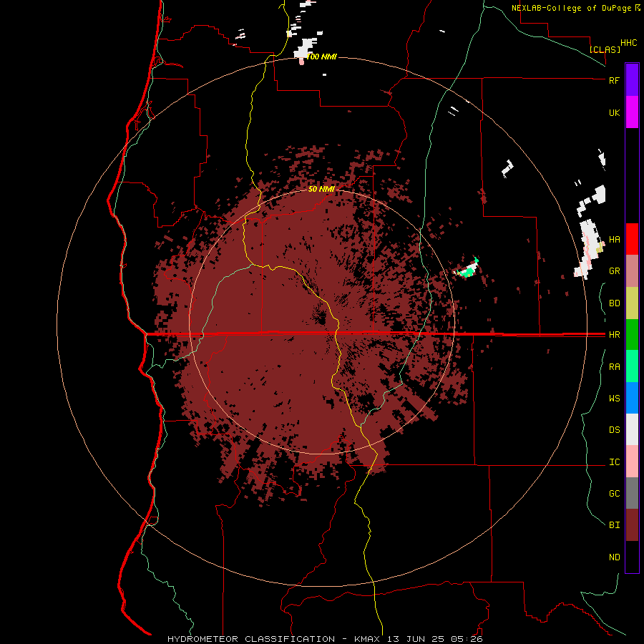
Task: Click the 100 NMI range ring label
Action: click(x=321, y=57)
